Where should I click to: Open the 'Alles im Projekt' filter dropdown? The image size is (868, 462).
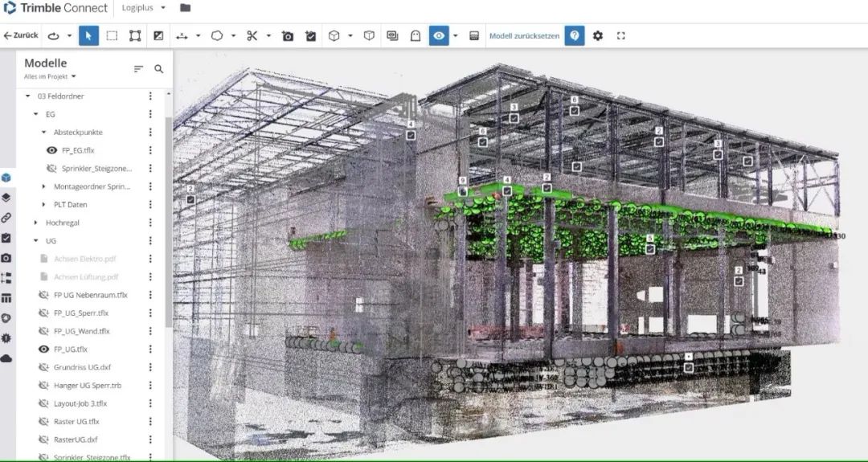[50, 76]
